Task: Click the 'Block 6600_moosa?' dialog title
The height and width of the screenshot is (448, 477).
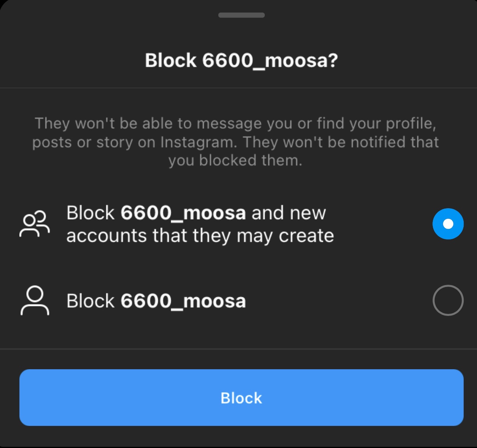Action: [242, 61]
